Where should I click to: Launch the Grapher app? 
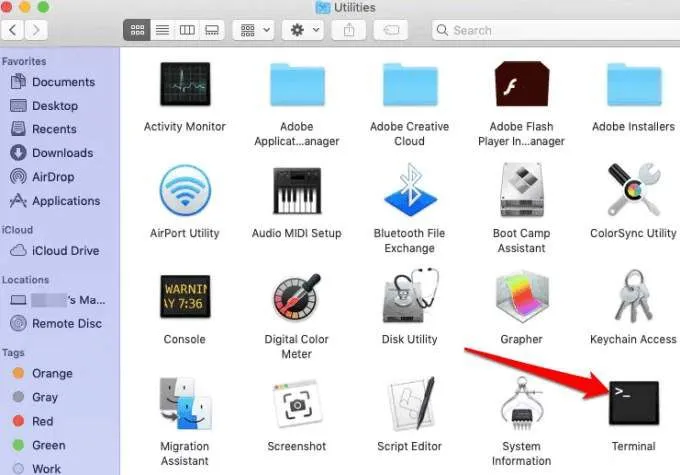(522, 297)
